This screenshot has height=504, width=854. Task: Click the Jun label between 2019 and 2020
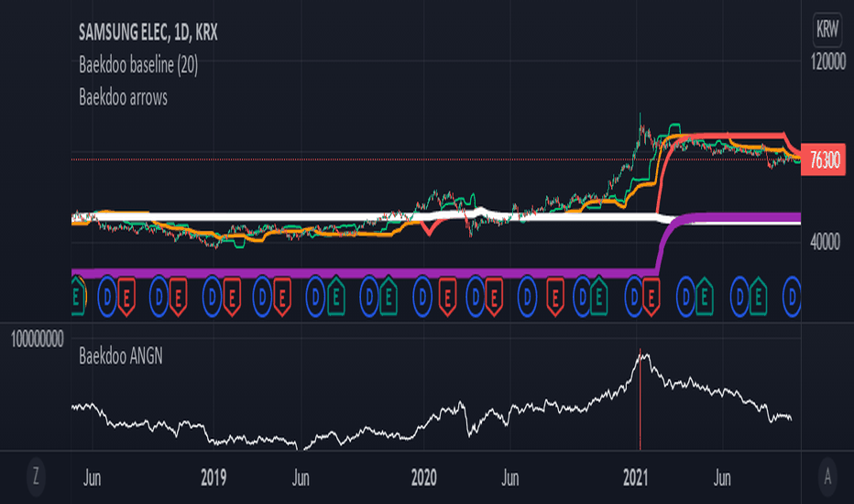[301, 477]
